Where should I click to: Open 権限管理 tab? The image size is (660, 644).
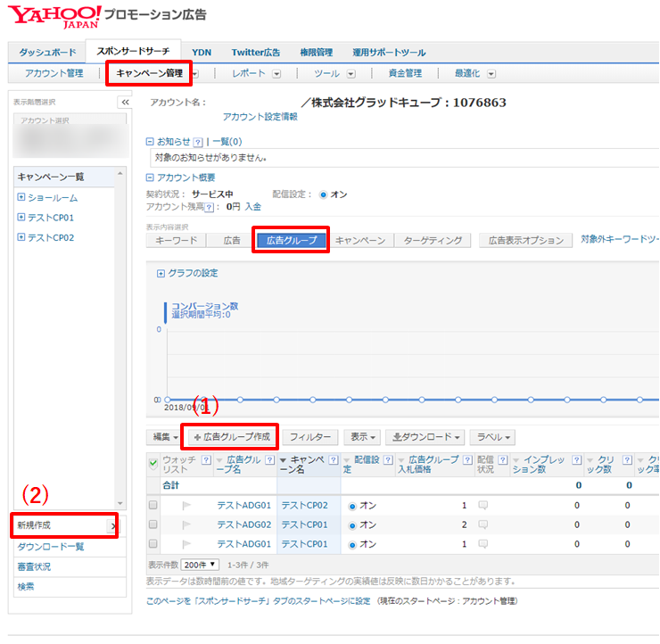click(x=316, y=53)
